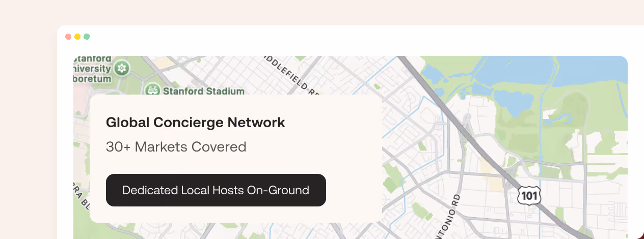
Task: Click the Stanford University Arboretum text label
Action: coord(92,68)
